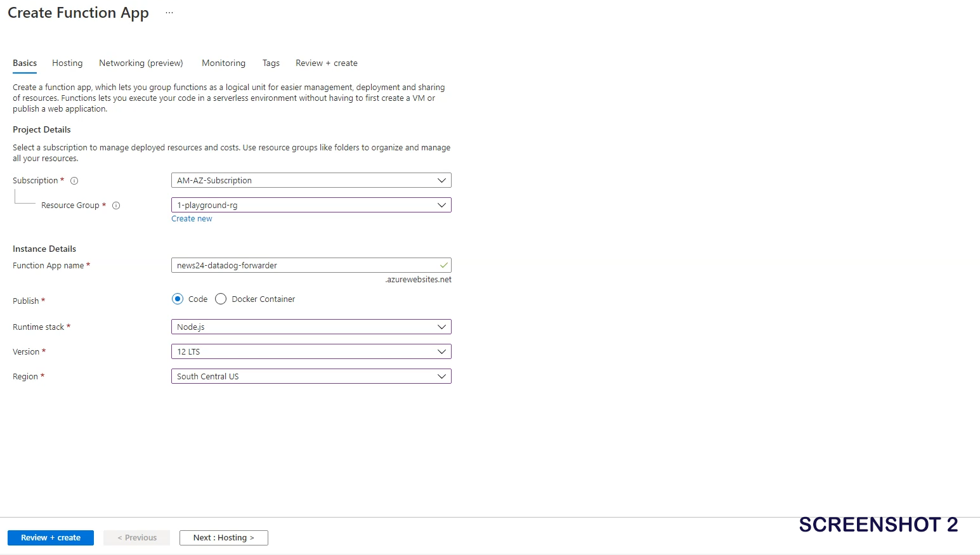Click the green checkmark in Function App name
The height and width of the screenshot is (555, 980).
coord(443,265)
